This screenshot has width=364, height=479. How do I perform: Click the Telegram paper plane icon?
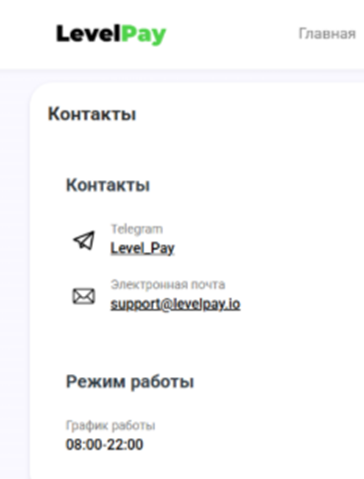point(84,240)
